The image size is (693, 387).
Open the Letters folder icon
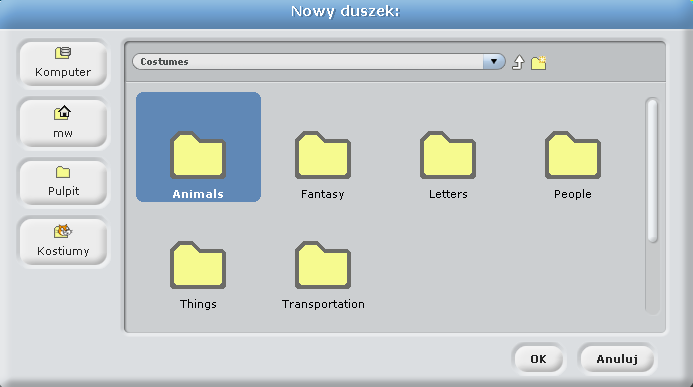448,155
